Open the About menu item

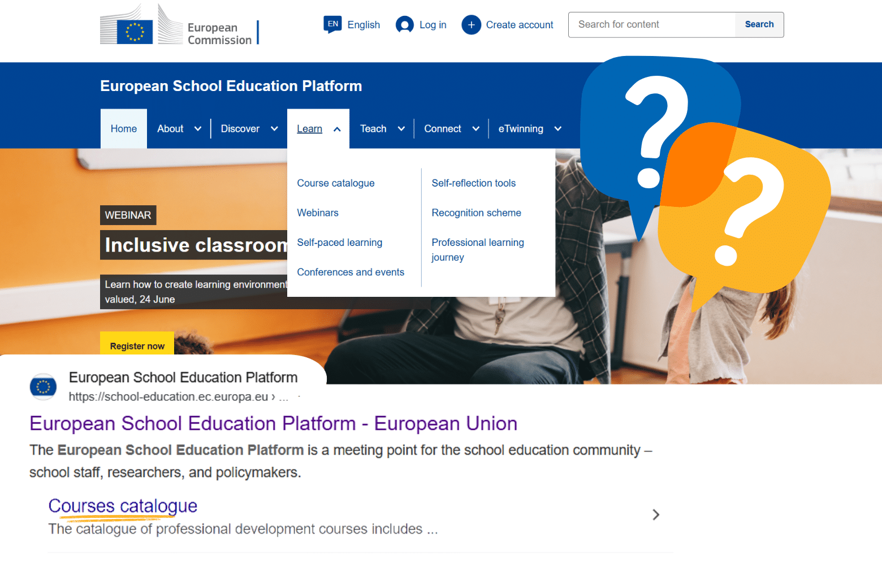click(170, 129)
